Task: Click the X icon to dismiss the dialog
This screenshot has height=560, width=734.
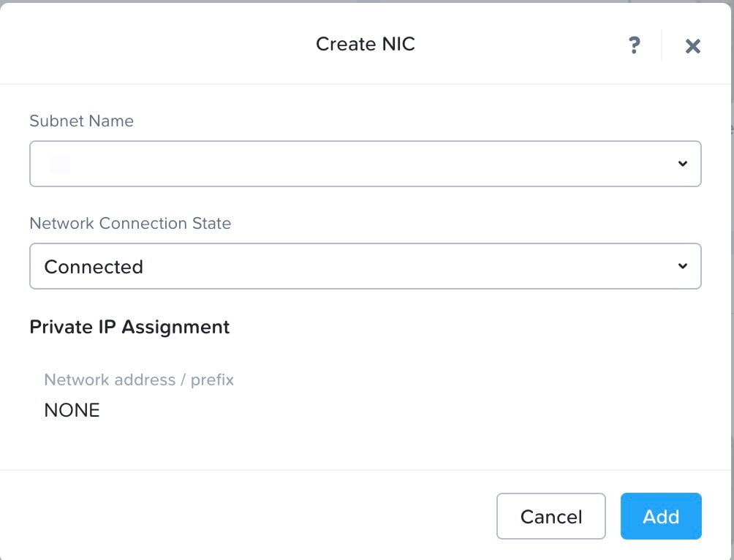Action: point(692,45)
